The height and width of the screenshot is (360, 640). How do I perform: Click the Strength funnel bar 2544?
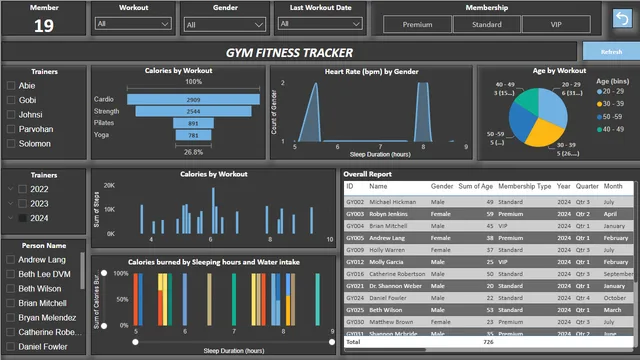tap(193, 111)
